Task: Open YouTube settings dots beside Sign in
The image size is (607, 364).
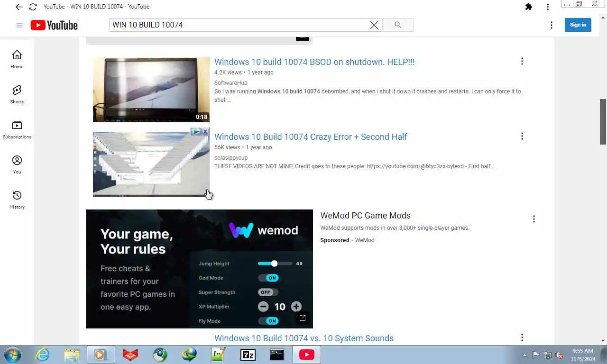Action: [551, 25]
